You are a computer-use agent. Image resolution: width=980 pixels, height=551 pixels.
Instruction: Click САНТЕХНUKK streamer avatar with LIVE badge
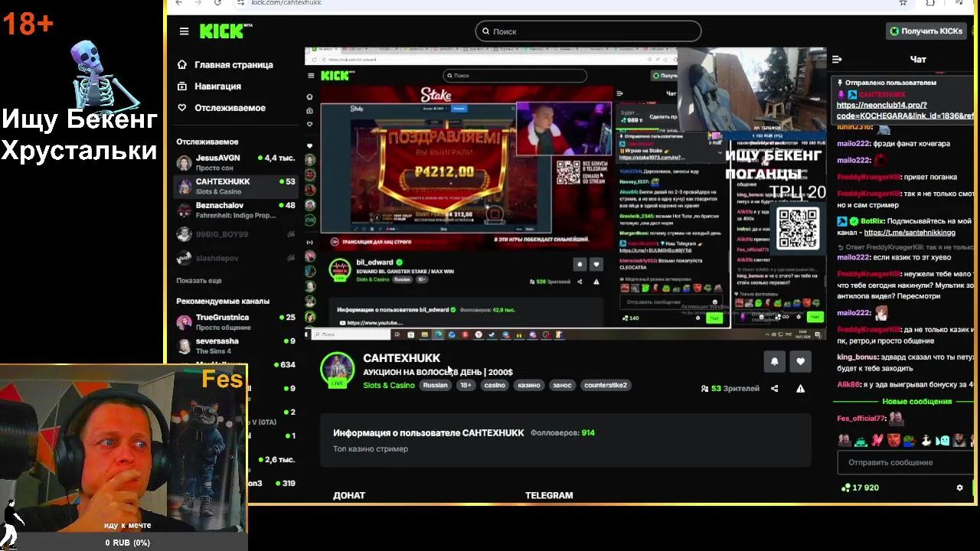tap(337, 370)
